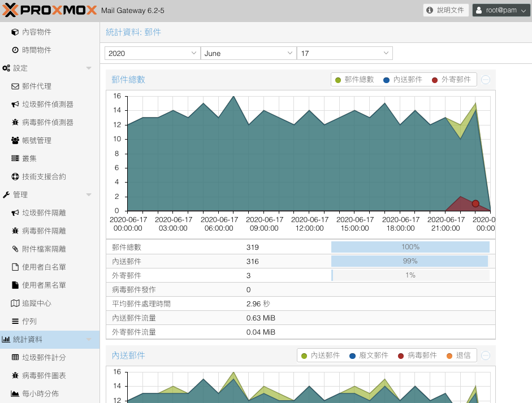Select the 內送郵件流量 0.63 MiB row

pyautogui.click(x=301, y=318)
